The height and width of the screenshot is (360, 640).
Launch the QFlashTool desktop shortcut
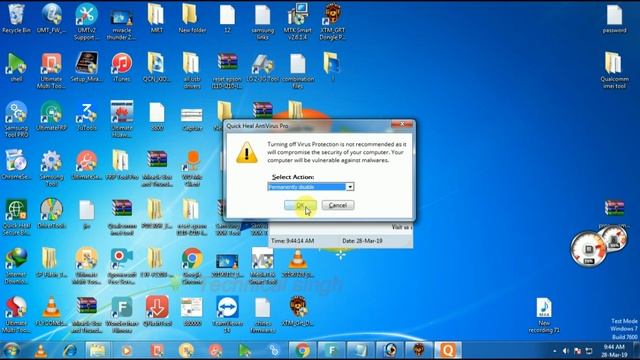[x=157, y=312]
